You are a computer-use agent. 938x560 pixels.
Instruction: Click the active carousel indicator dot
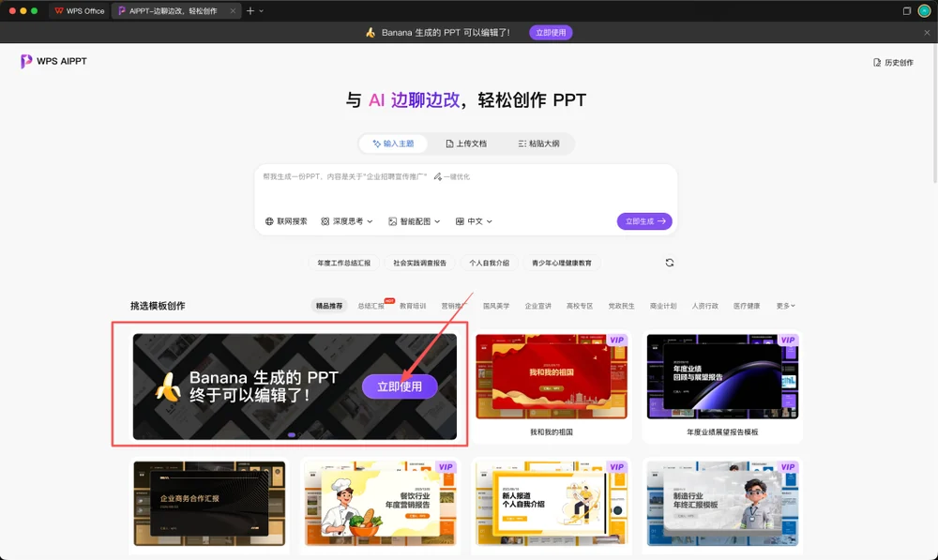(x=292, y=435)
